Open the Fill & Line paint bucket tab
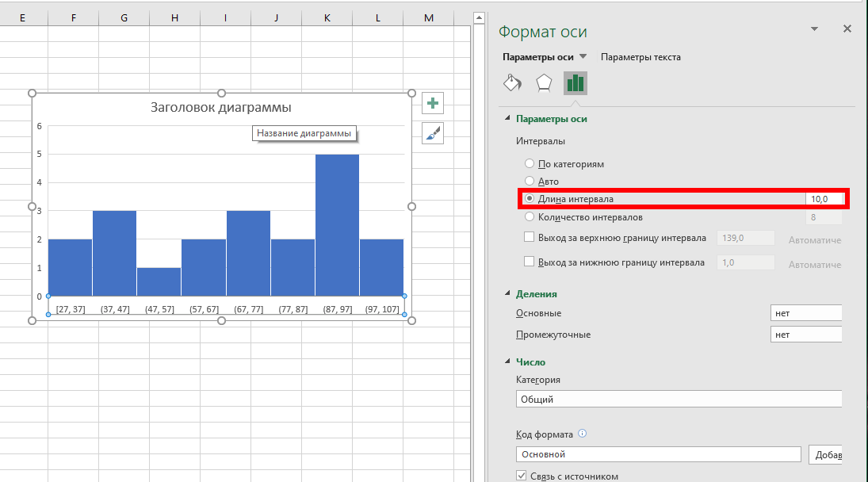This screenshot has width=868, height=482. tap(513, 82)
